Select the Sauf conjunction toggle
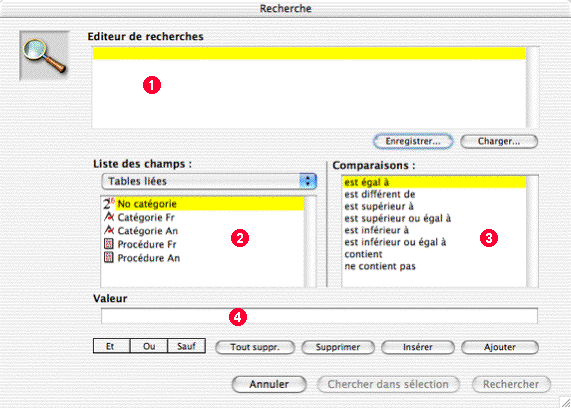 186,346
